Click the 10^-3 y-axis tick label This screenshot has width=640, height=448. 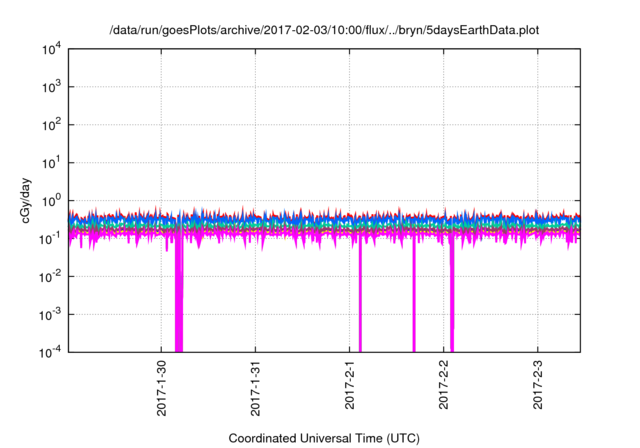pos(50,315)
